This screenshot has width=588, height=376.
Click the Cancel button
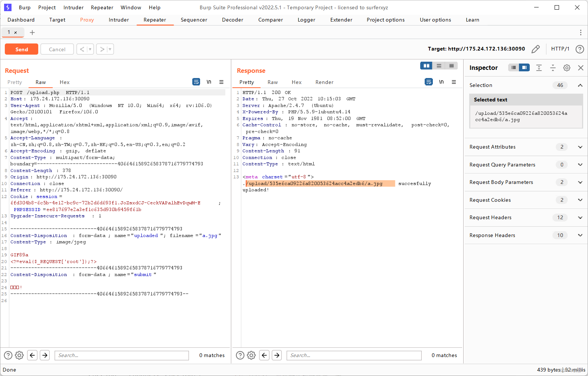pyautogui.click(x=57, y=49)
